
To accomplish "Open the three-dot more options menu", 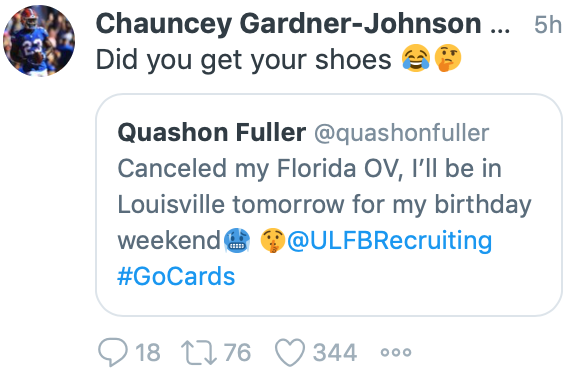I will [x=396, y=352].
